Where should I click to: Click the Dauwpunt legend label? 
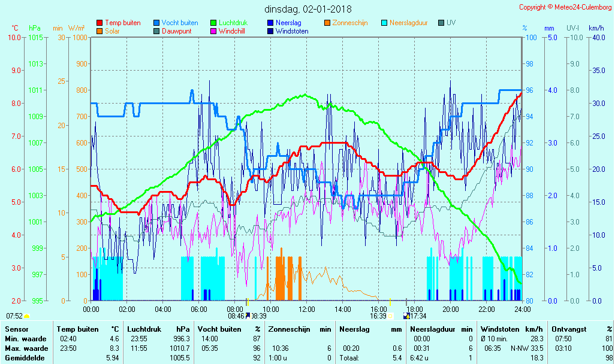(177, 31)
